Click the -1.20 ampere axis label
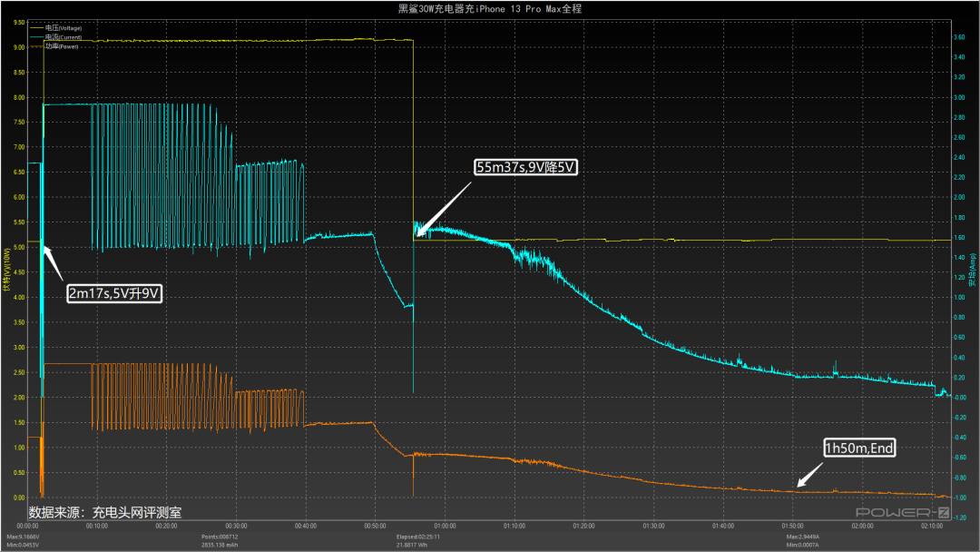The height and width of the screenshot is (552, 980). point(959,517)
